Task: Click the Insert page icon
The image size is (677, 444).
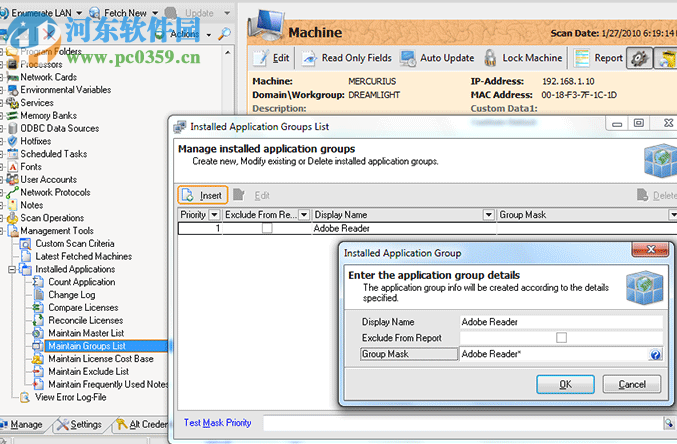Action: pyautogui.click(x=188, y=195)
